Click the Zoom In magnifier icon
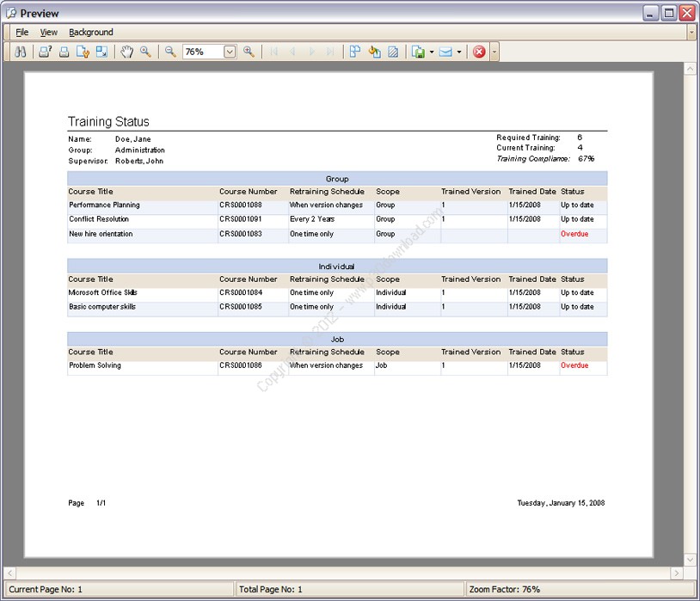This screenshot has height=601, width=700. click(249, 52)
